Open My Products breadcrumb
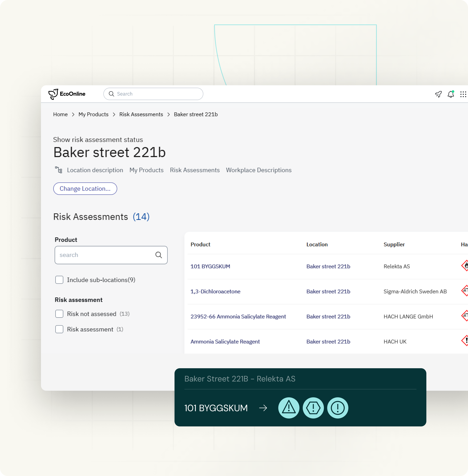 coord(93,114)
